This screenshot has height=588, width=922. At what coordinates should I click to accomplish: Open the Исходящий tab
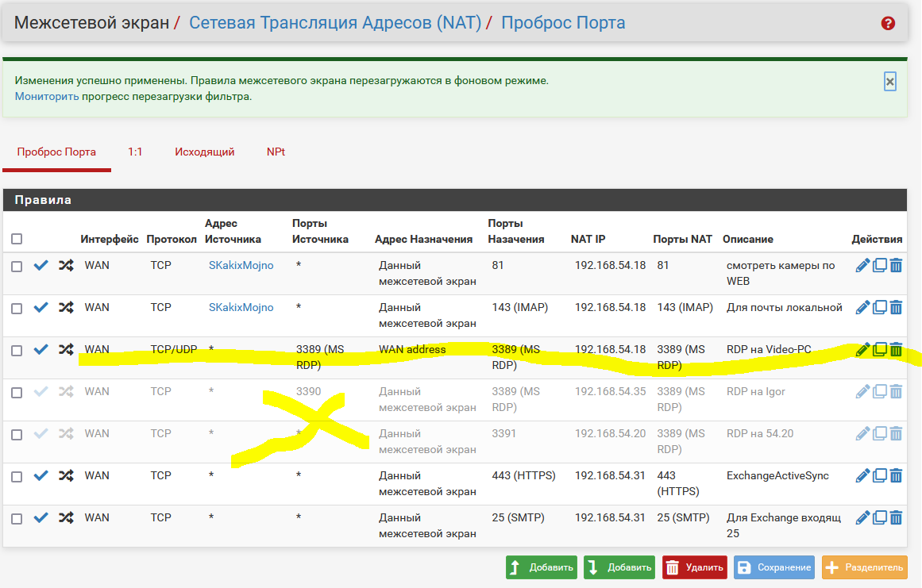(205, 152)
